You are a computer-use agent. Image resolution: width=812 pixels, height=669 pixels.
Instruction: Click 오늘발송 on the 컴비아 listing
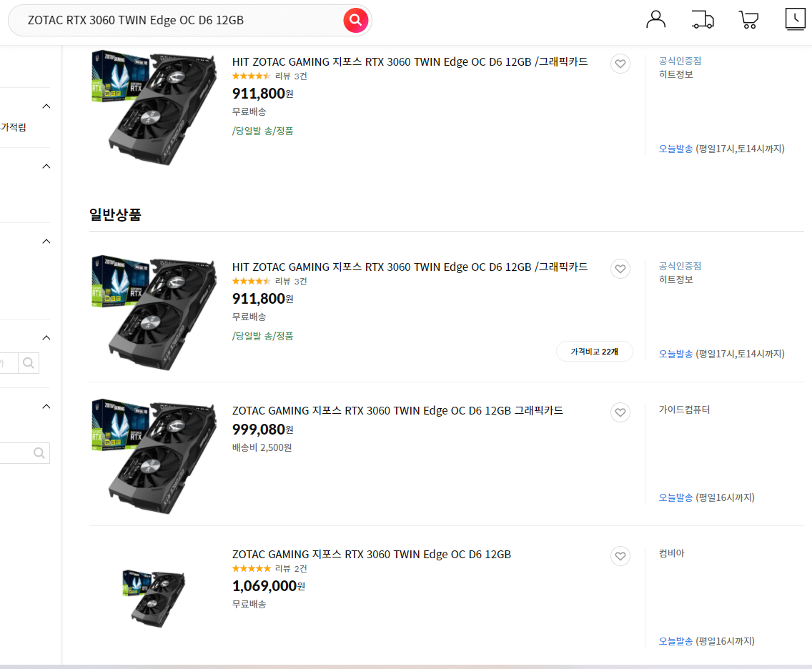click(x=675, y=641)
